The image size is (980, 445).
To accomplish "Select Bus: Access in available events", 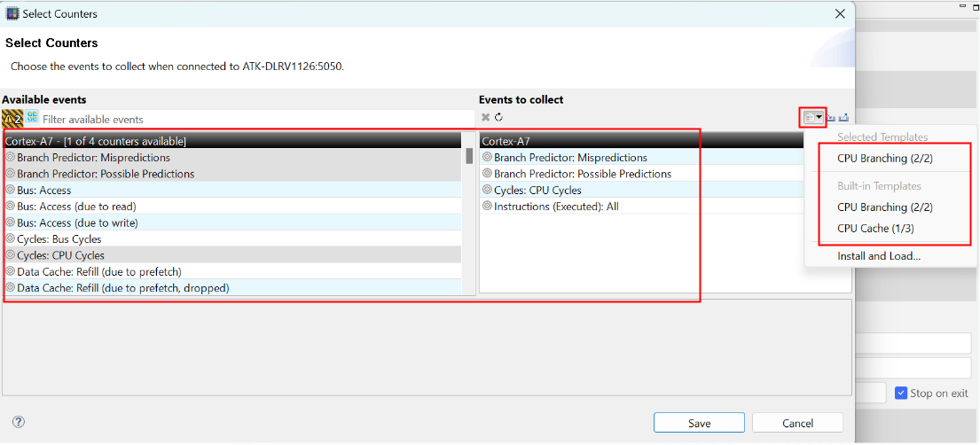I will 44,191.
